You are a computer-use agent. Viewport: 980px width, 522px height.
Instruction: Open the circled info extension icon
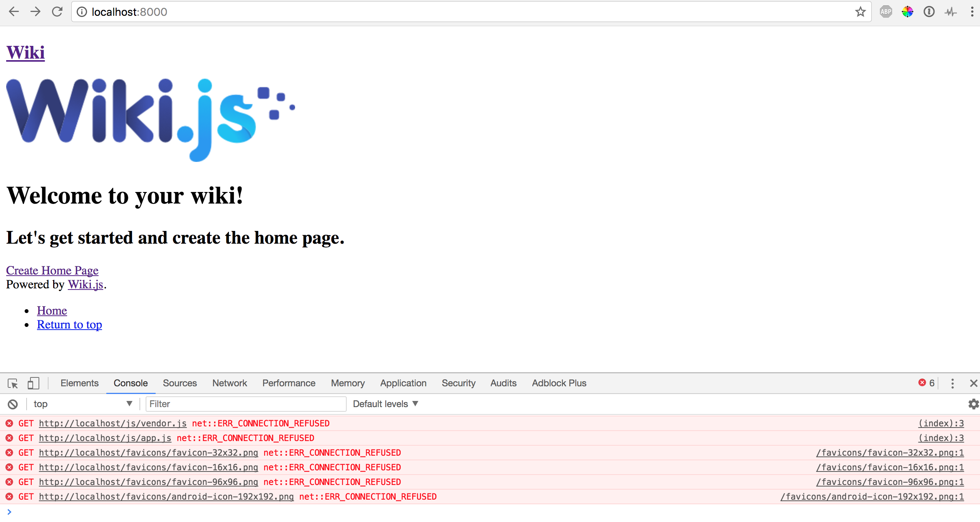point(929,12)
